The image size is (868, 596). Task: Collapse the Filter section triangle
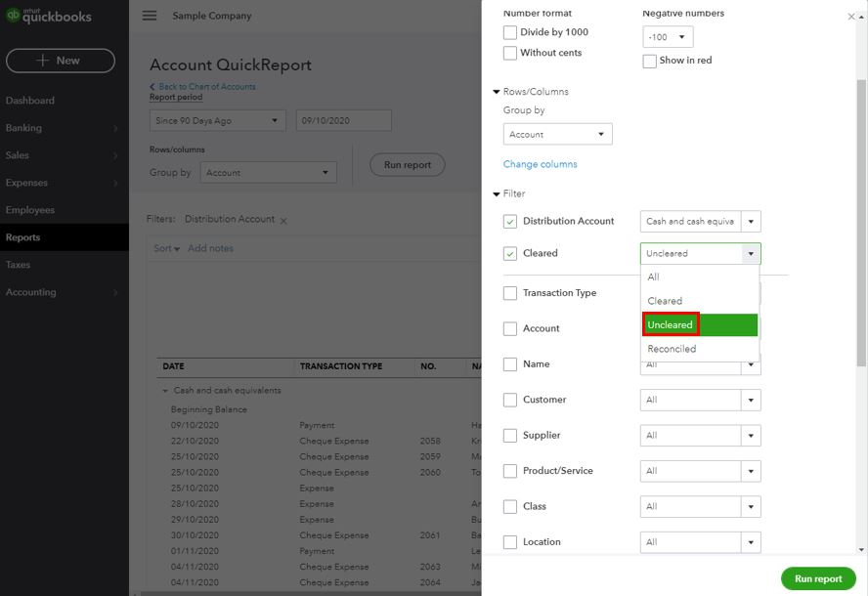point(497,194)
